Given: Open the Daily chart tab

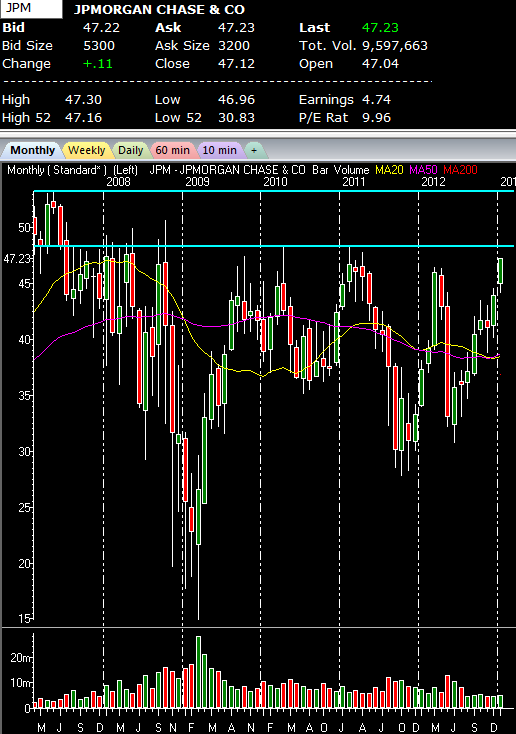Looking at the screenshot, I should [130, 150].
